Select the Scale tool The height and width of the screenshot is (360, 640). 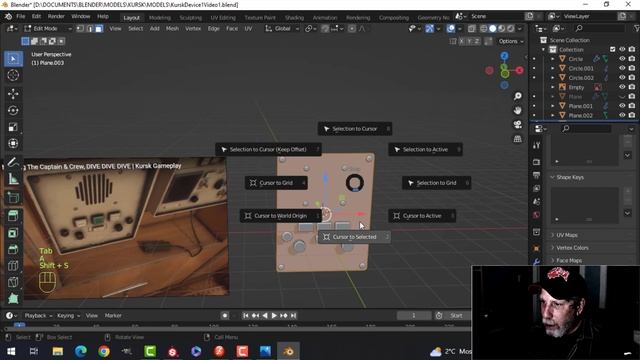(x=13, y=127)
